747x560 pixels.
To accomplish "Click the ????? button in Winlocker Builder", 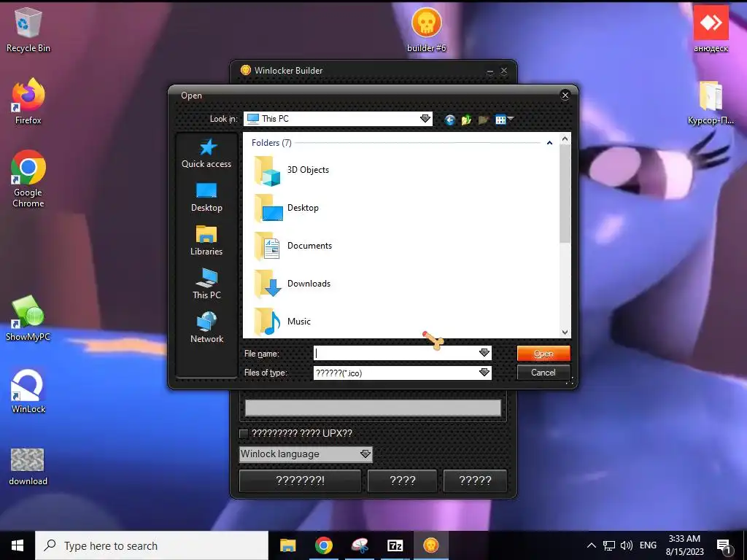I will pos(475,481).
